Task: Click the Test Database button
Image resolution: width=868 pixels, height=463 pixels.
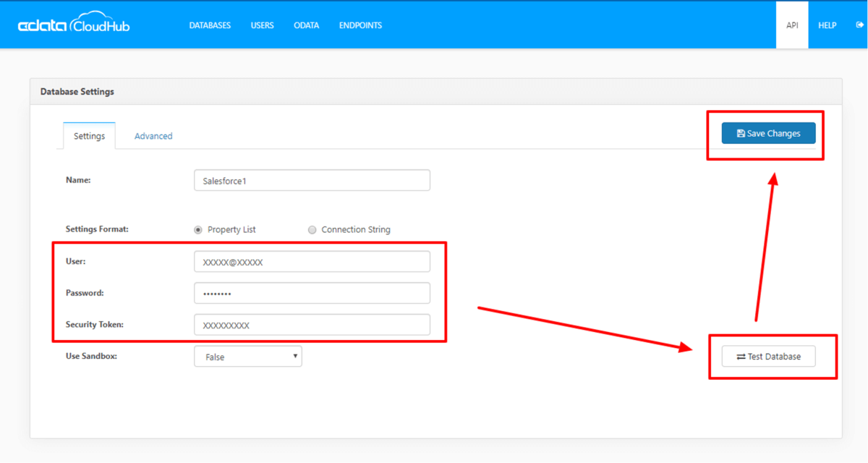Action: click(768, 356)
